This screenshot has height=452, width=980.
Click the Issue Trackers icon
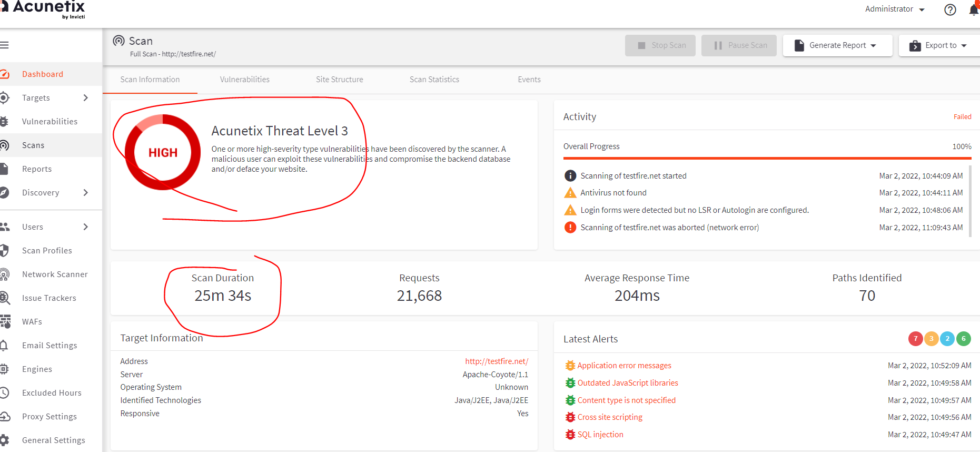click(x=5, y=298)
